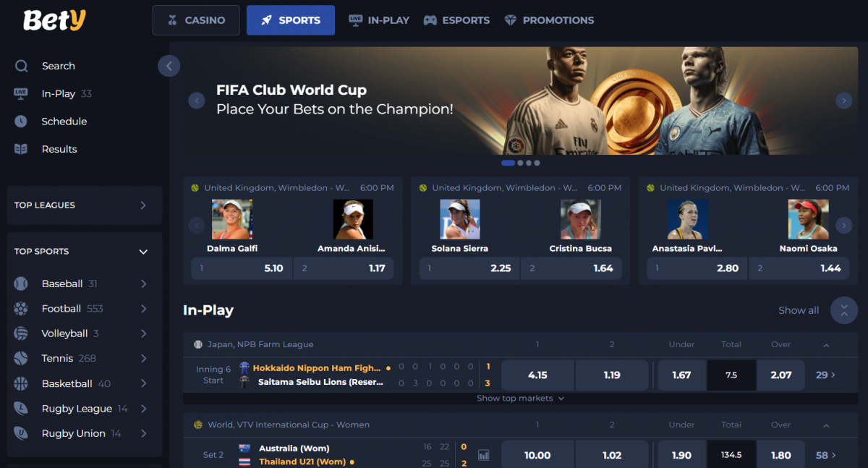Viewport: 868px width, 468px height.
Task: Click the Rugby Union sport icon
Action: pyautogui.click(x=21, y=433)
